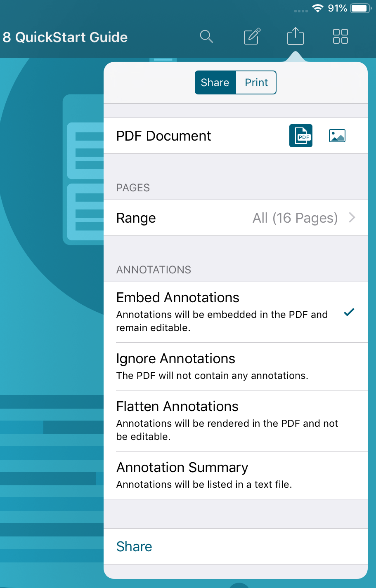Open the annotation edit pencil tool
This screenshot has width=376, height=588.
(x=252, y=37)
